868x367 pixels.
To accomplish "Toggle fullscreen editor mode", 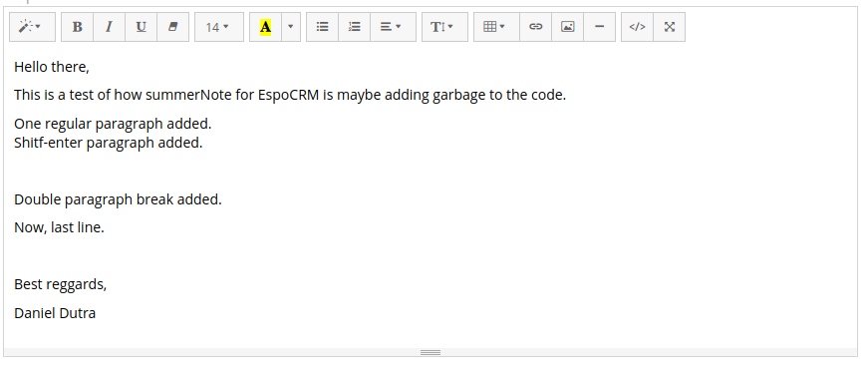I will point(670,27).
